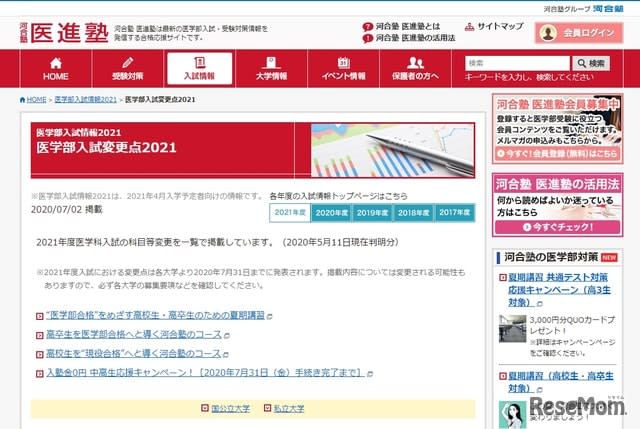Screen dimensions: 640x429
Task: Click the arrow icon before 私立大学
Action: (267, 408)
